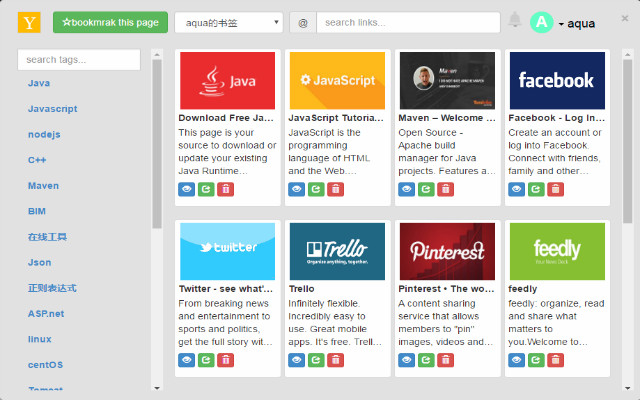Share the feedly bookmark
The image size is (640, 400).
(536, 360)
